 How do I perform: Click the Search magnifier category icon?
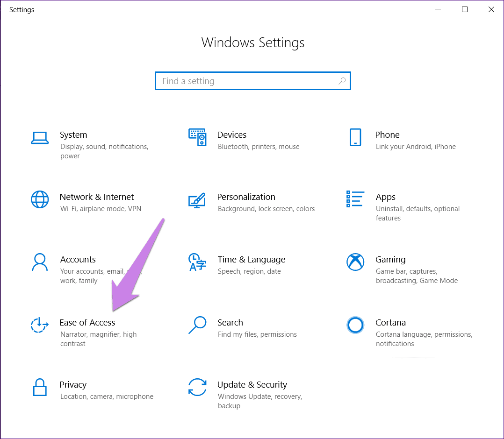click(x=197, y=325)
